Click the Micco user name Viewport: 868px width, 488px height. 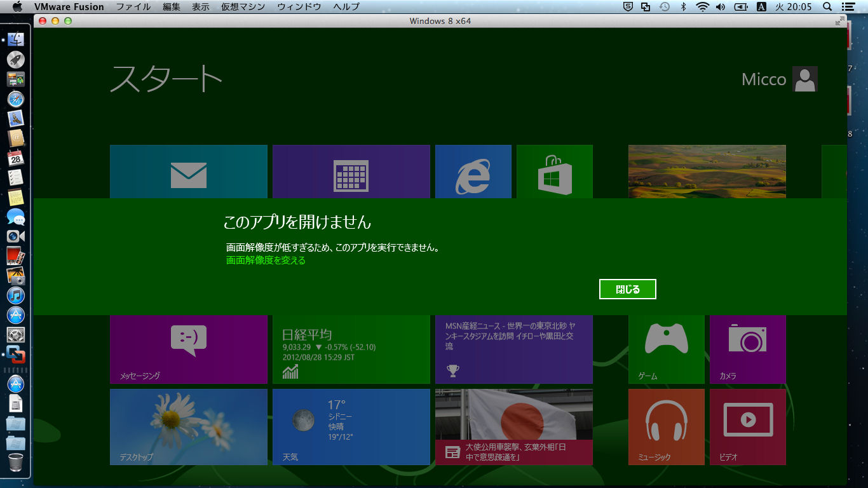[764, 79]
